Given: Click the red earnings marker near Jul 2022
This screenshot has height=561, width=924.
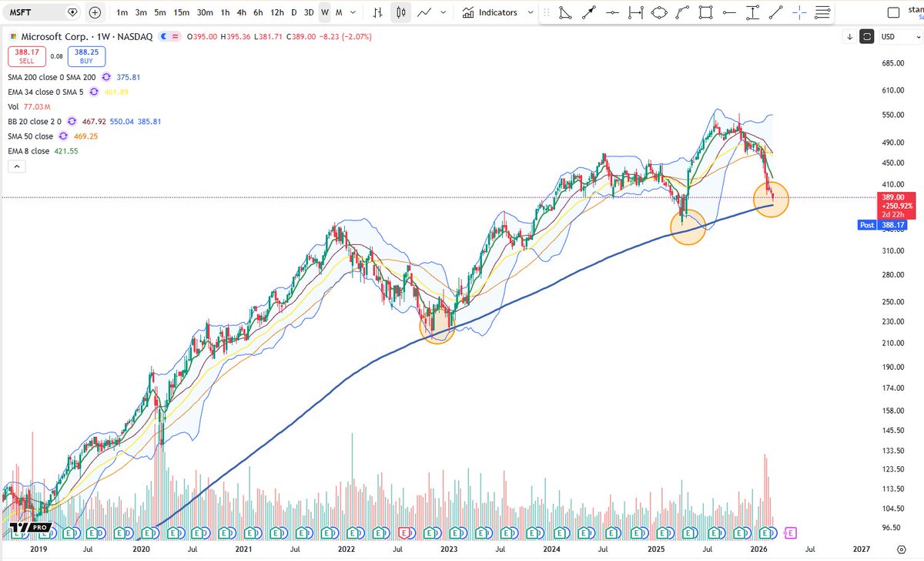Looking at the screenshot, I should 405,532.
